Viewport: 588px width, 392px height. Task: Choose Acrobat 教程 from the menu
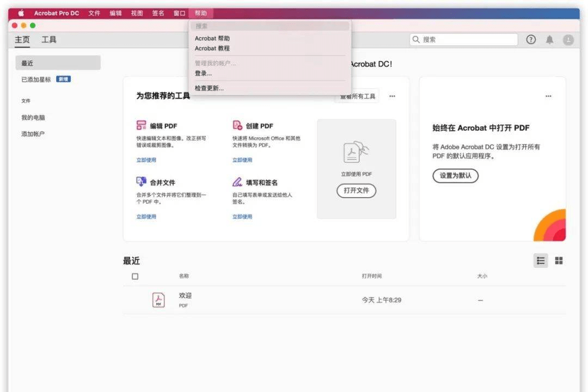click(x=212, y=48)
